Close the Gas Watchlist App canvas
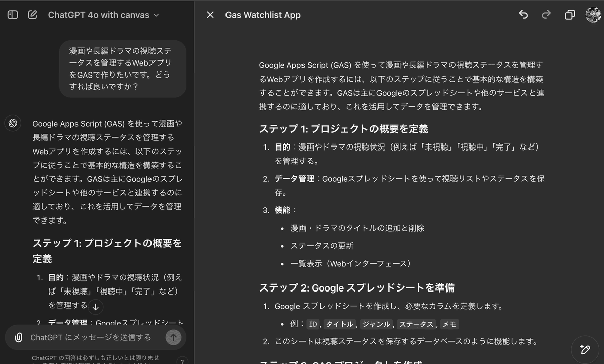The width and height of the screenshot is (604, 364). [x=210, y=15]
